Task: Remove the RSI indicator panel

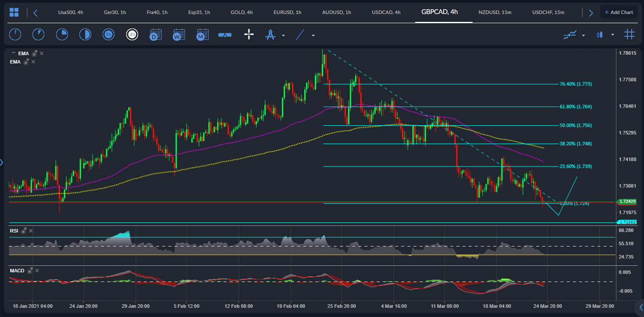Action: point(31,230)
